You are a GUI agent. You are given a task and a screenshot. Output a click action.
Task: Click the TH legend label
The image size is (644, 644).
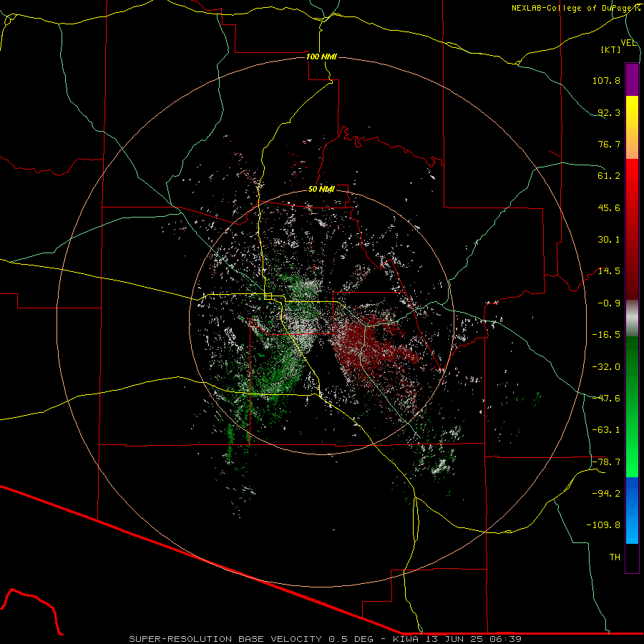click(615, 557)
